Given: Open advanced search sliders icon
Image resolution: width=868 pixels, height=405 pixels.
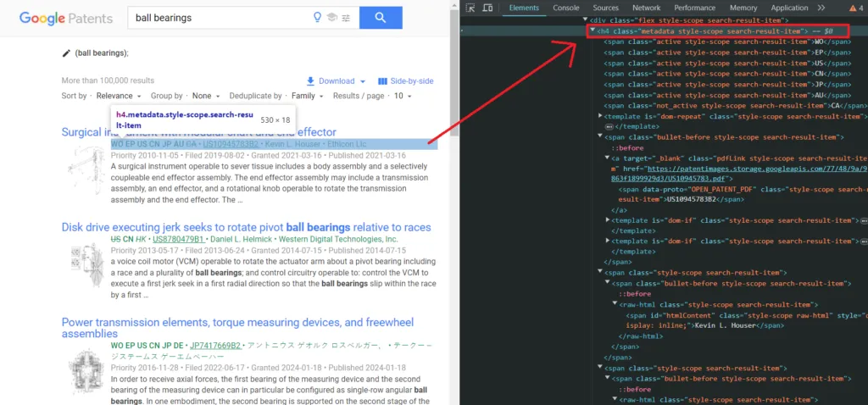Looking at the screenshot, I should tap(346, 18).
